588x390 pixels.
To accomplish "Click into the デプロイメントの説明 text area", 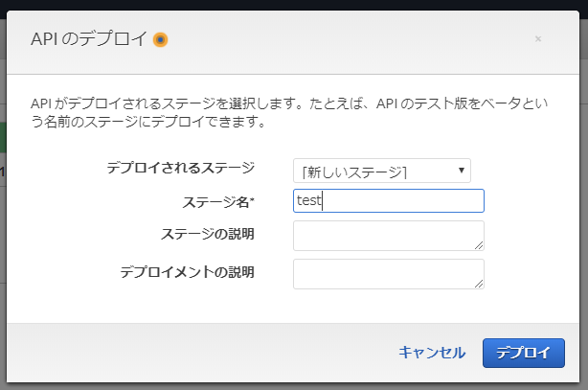I will (x=388, y=273).
